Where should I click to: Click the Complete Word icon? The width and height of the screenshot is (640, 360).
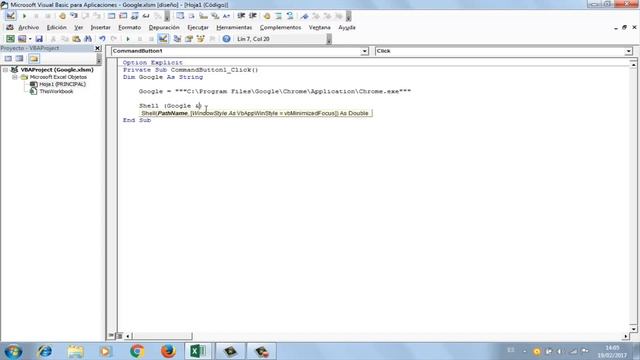pyautogui.click(x=226, y=16)
